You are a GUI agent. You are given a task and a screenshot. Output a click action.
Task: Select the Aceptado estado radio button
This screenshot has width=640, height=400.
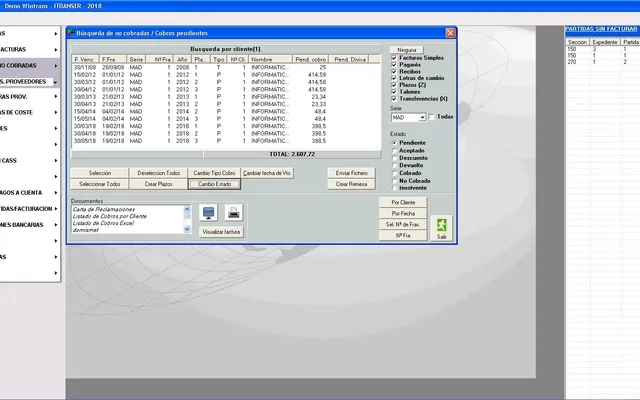[394, 151]
